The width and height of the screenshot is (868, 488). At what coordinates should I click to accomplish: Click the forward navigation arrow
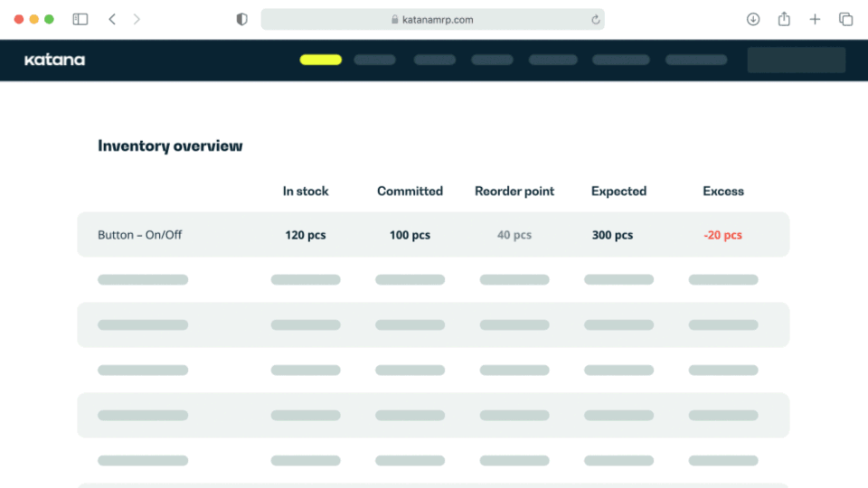pyautogui.click(x=137, y=19)
